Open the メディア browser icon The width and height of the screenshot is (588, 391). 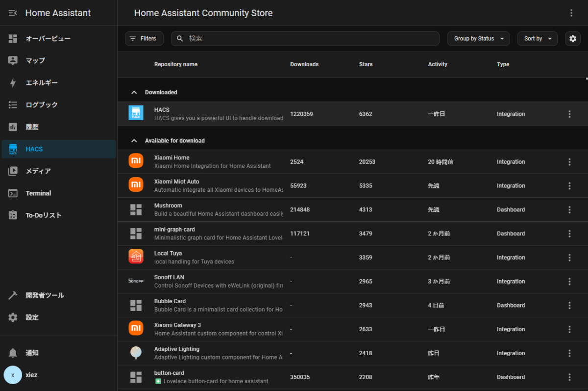[13, 171]
